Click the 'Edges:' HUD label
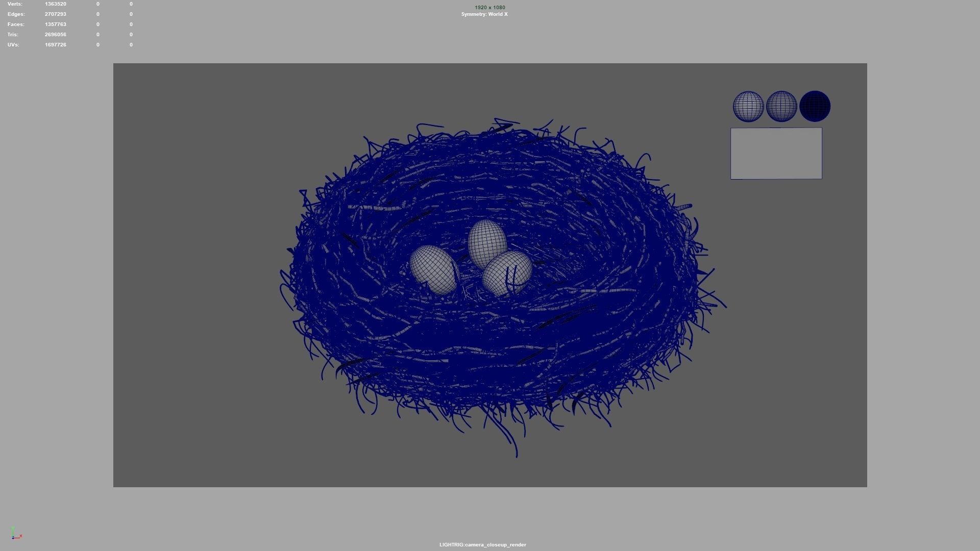Screen dimensions: 980x551 click(x=16, y=14)
